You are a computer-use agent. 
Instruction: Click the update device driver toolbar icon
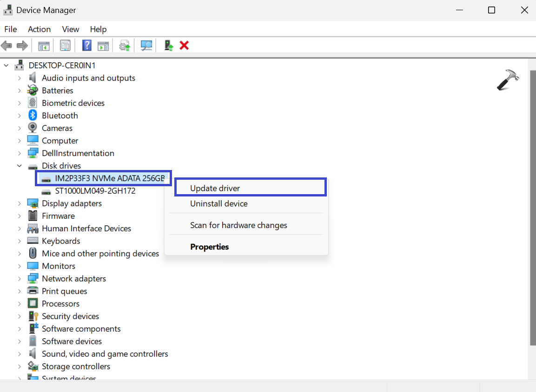[x=124, y=46]
